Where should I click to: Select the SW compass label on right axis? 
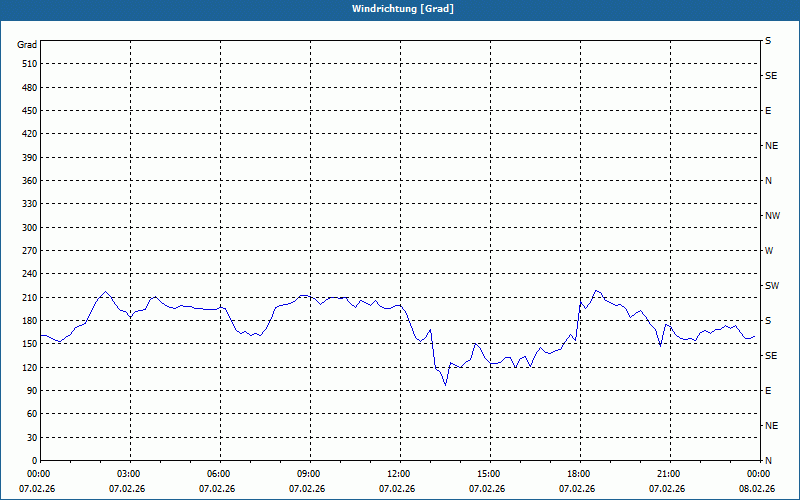tap(771, 286)
